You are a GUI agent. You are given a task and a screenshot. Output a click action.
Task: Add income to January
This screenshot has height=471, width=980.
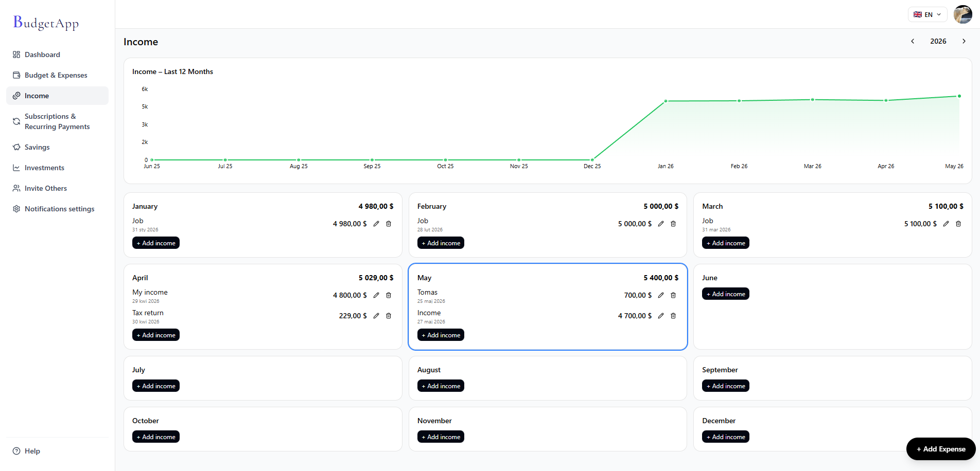(156, 243)
